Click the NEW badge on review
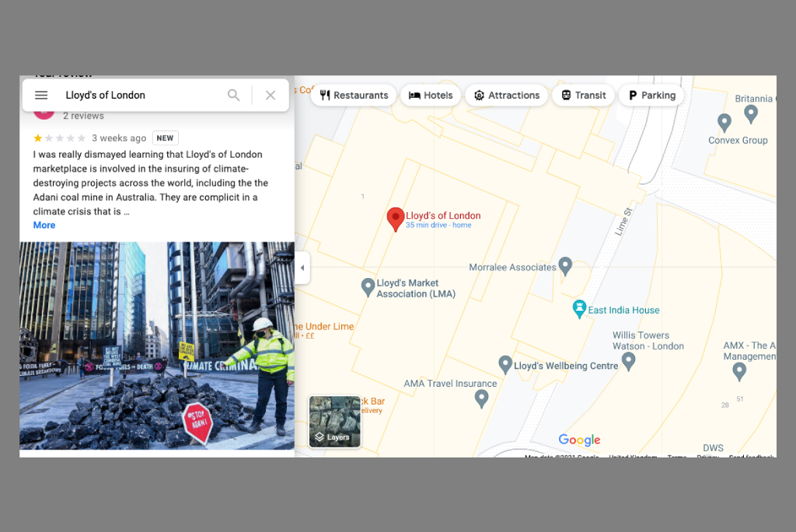The width and height of the screenshot is (796, 532). [165, 138]
